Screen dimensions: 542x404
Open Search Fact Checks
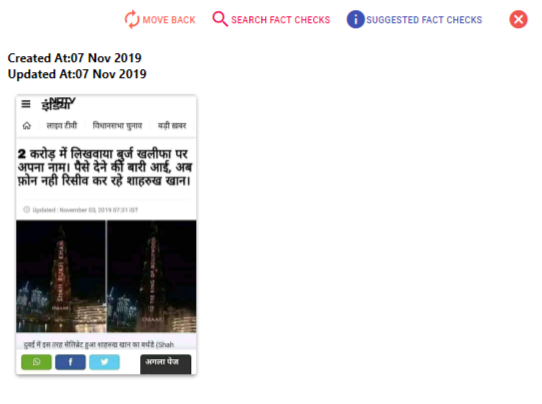[x=281, y=20]
